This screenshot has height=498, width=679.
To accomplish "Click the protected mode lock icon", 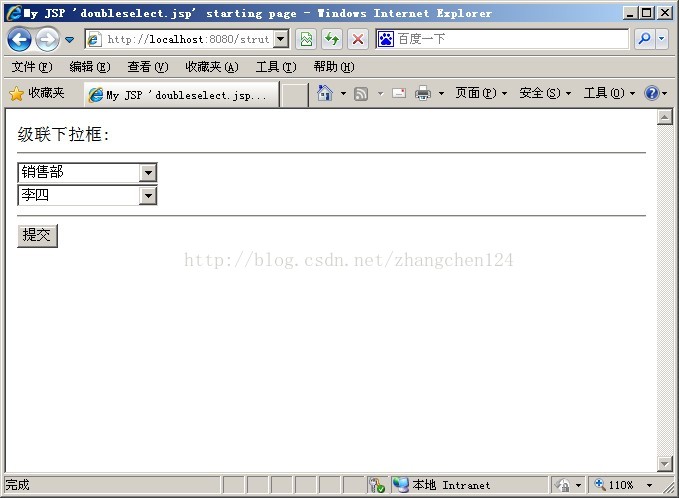I will pos(563,485).
